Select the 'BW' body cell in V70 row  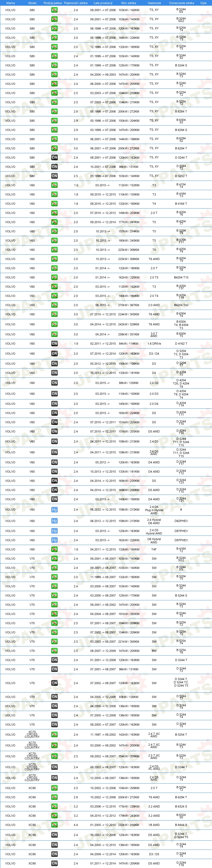point(154,651)
